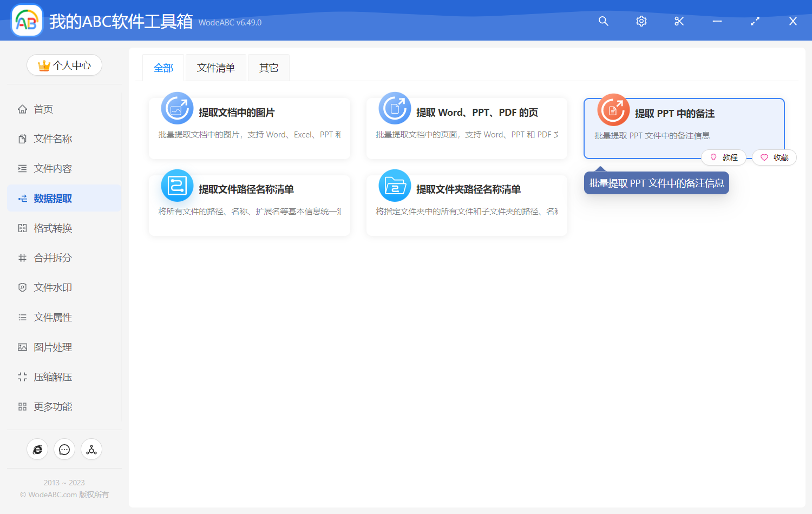
Task: Click the grid icon beside 格式转换
Action: coord(22,228)
